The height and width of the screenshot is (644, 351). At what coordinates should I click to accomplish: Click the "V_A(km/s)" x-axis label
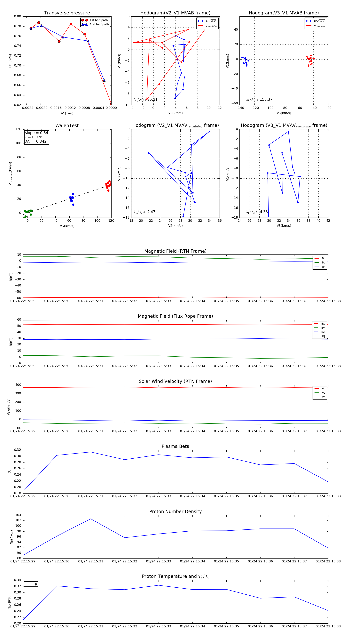(67, 226)
